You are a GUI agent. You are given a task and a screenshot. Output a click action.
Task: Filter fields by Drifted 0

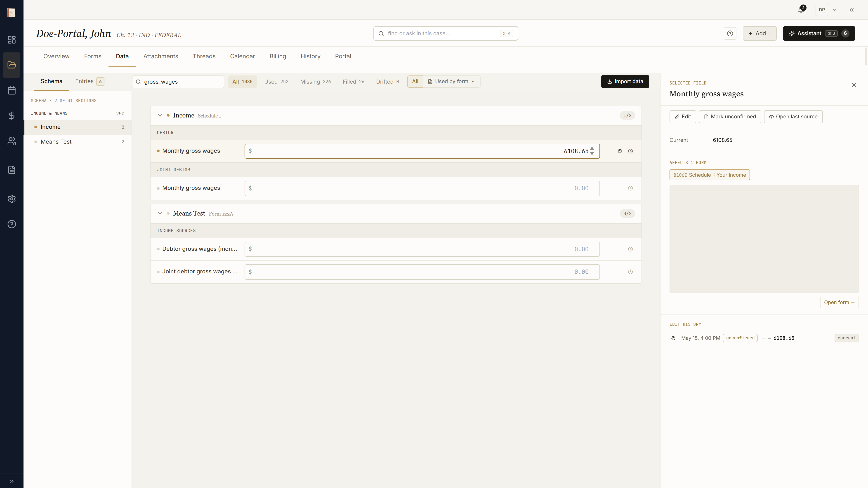click(x=387, y=82)
